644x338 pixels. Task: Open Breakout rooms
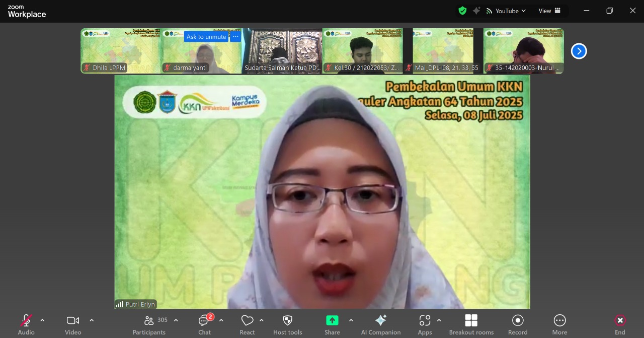(471, 324)
